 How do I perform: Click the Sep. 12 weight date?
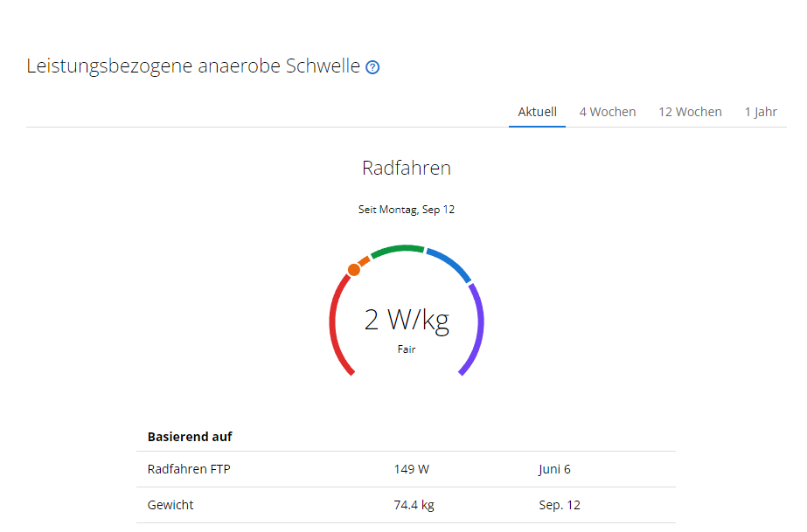point(560,505)
